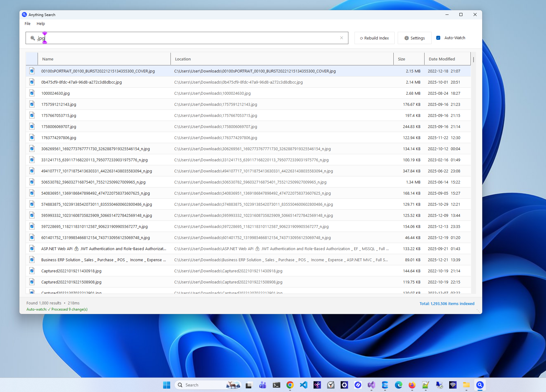Sort results by the Size column header

(x=401, y=59)
